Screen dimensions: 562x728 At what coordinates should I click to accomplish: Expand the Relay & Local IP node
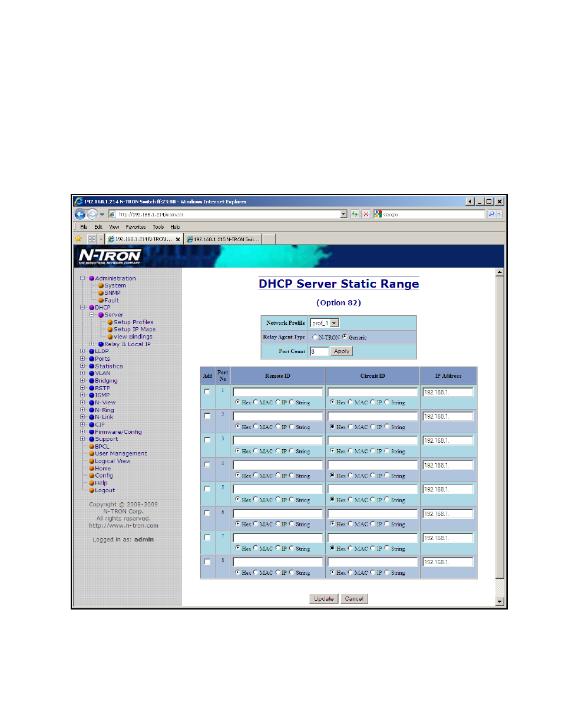tap(92, 344)
